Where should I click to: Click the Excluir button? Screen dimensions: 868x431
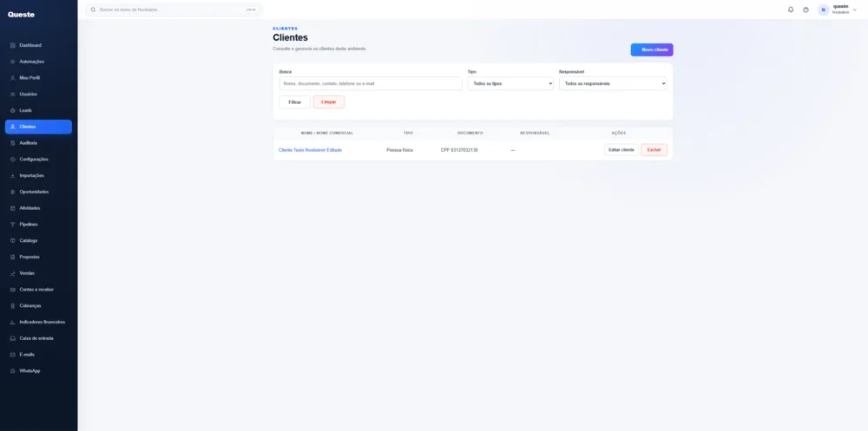coord(654,150)
